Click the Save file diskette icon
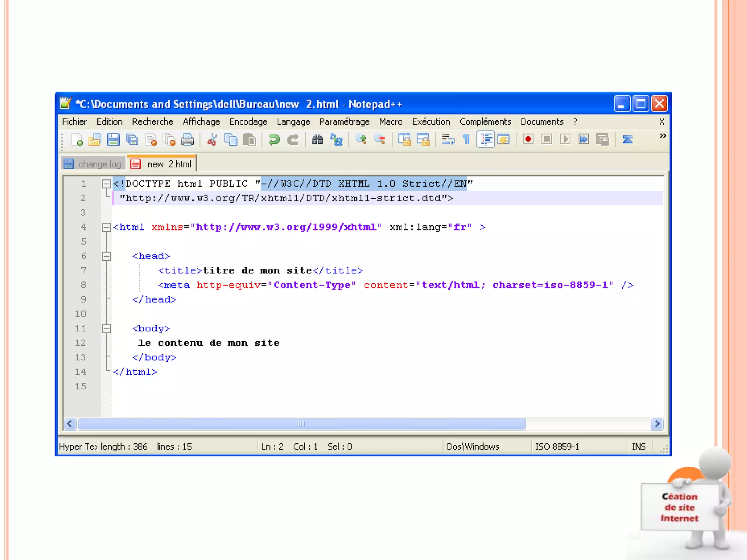The image size is (747, 560). click(113, 140)
